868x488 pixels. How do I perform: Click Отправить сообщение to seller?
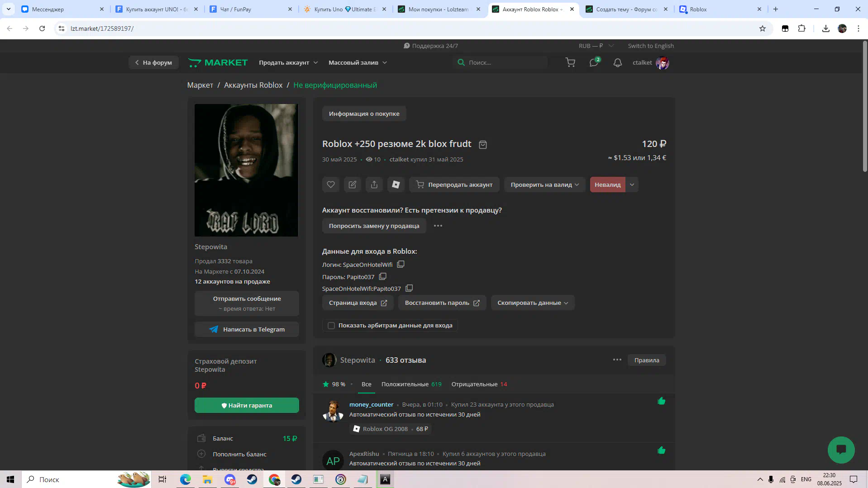pos(247,303)
